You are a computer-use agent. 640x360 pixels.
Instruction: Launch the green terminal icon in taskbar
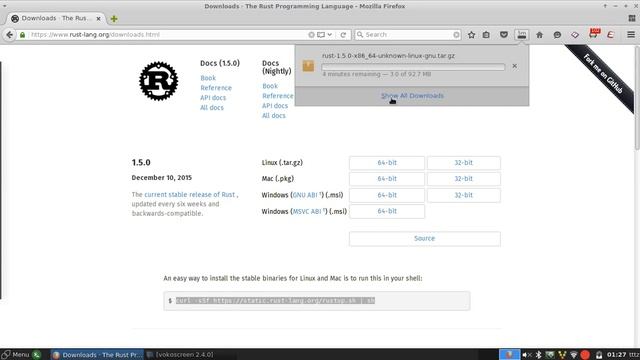point(37,355)
